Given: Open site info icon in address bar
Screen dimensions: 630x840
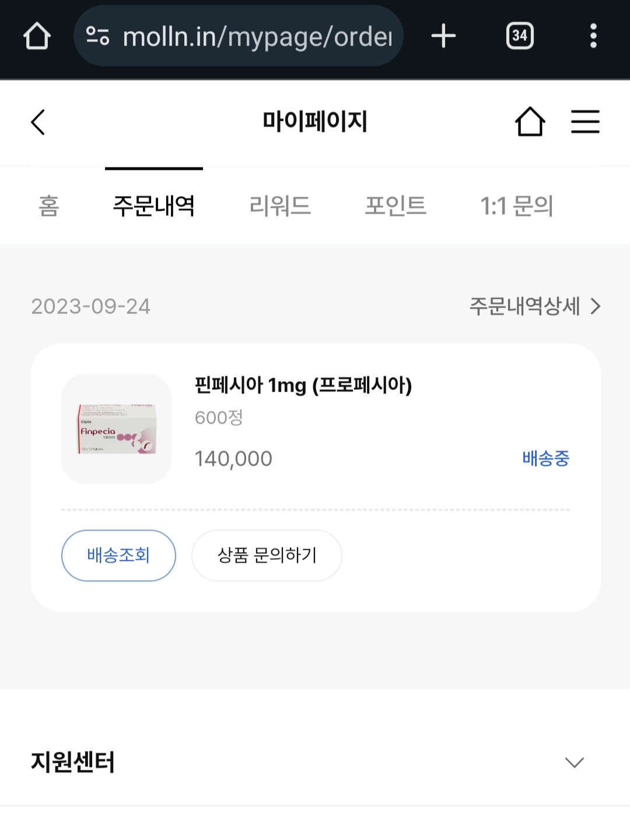Looking at the screenshot, I should coord(97,36).
